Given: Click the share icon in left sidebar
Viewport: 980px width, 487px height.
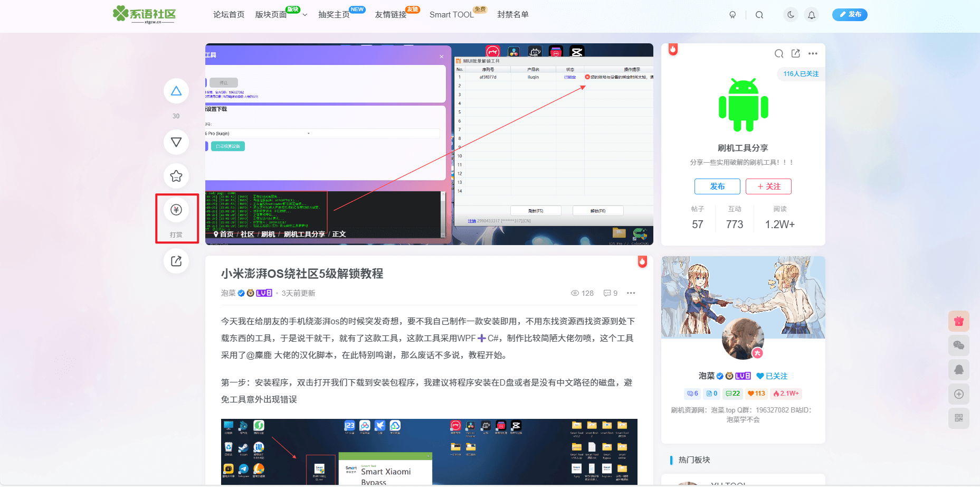Looking at the screenshot, I should (176, 261).
